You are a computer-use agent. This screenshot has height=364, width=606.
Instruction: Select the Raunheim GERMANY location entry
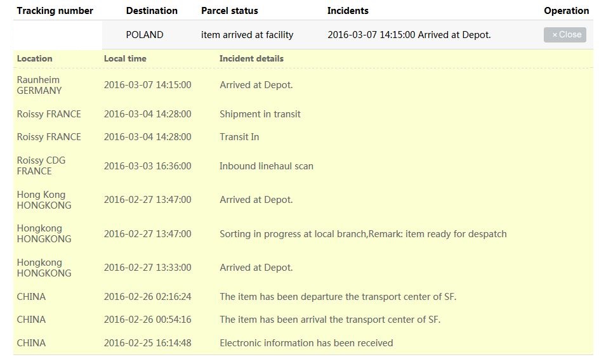[39, 85]
